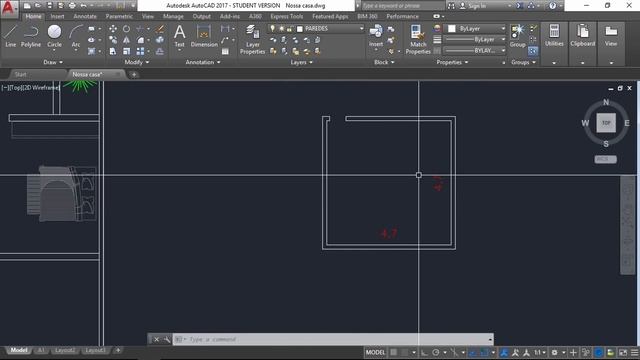Screen dimensions: 640x360
Task: Open the Insert block tool
Action: 376,36
